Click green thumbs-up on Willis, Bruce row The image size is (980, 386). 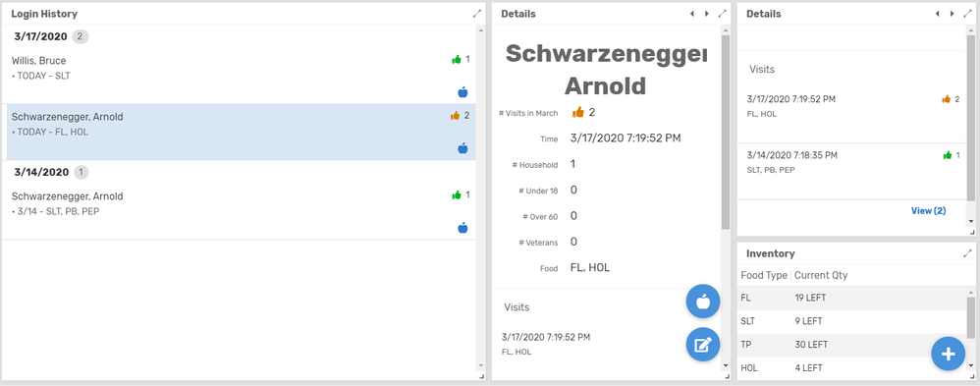(x=457, y=60)
